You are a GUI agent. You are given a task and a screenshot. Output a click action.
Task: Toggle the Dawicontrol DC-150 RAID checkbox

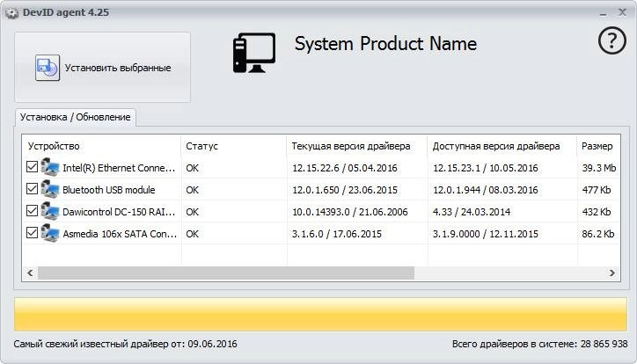coord(32,211)
